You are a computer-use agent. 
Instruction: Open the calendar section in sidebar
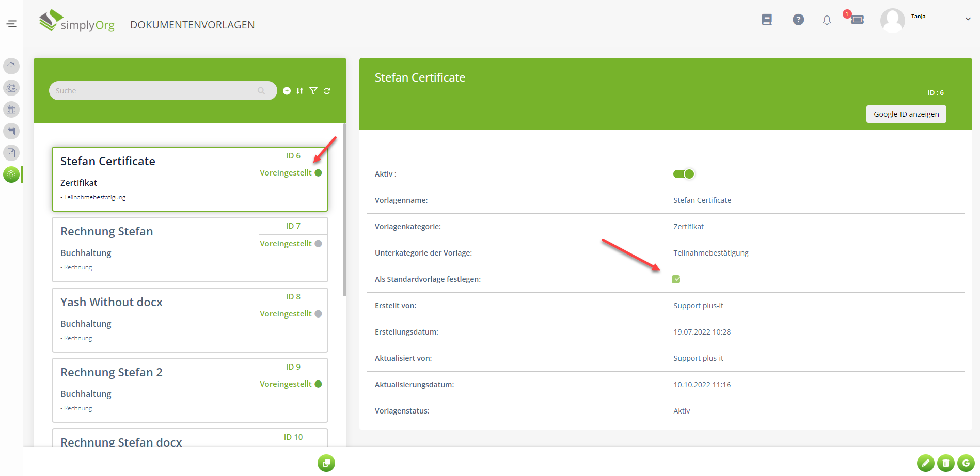tap(11, 131)
